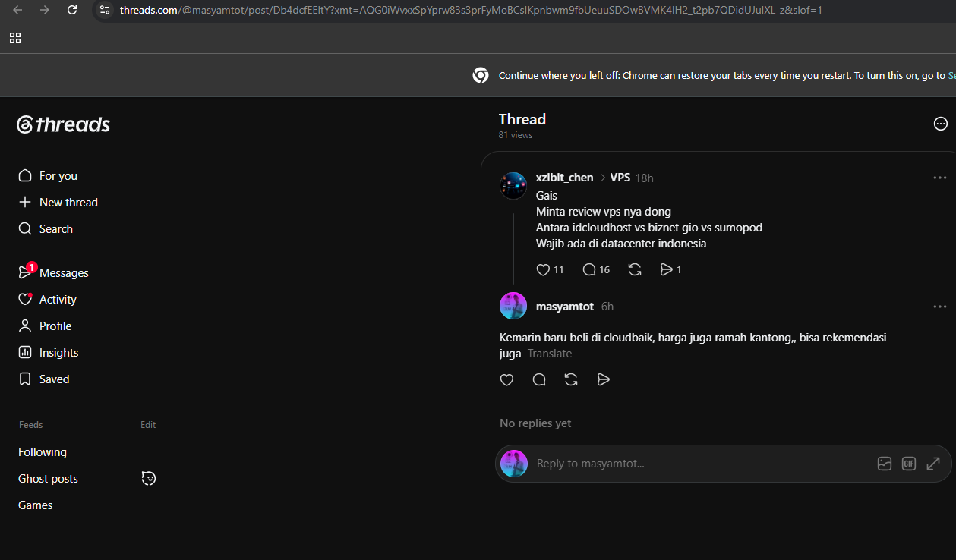Open more options on masyamtot's post

click(940, 307)
